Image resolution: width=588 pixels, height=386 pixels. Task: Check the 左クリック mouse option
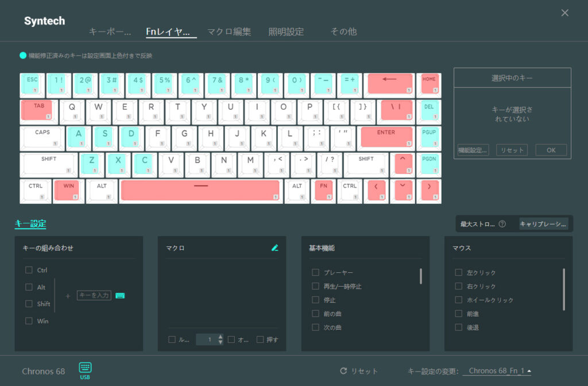point(459,272)
